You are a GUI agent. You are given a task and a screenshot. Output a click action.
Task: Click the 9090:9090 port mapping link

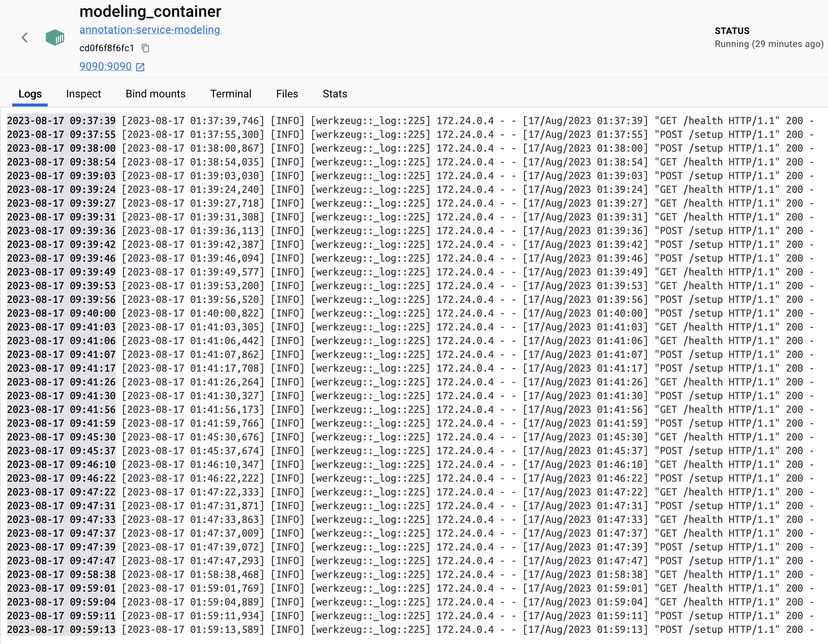pos(105,66)
